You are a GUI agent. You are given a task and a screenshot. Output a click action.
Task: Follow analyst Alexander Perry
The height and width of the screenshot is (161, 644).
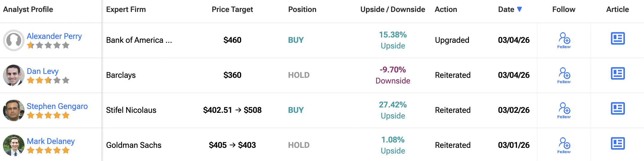coord(564,40)
